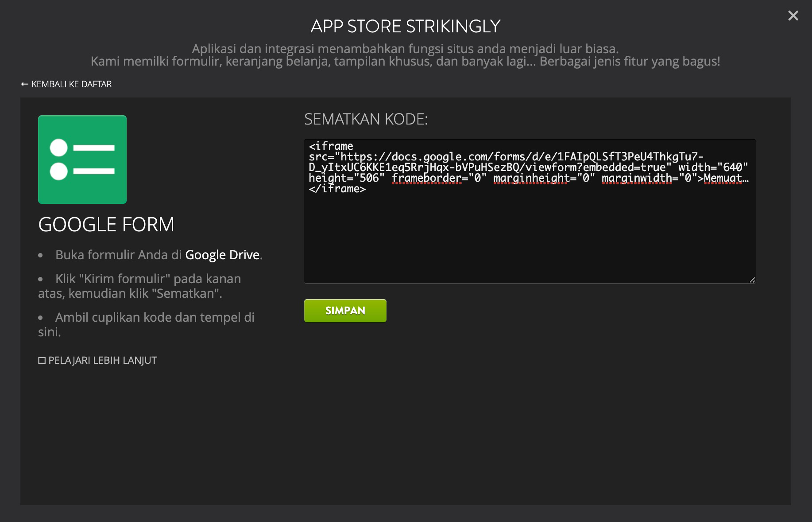Click inside the Sematkan Kode text area
Viewport: 812px width, 522px height.
[530, 211]
